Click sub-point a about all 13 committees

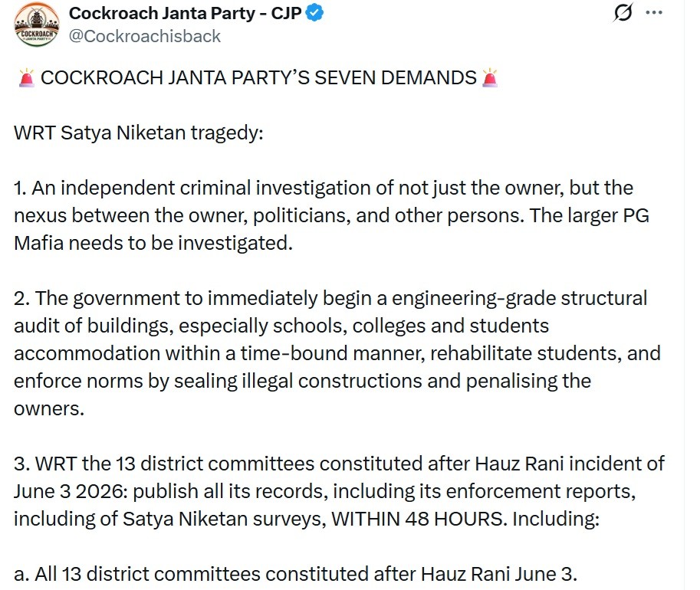tap(295, 574)
